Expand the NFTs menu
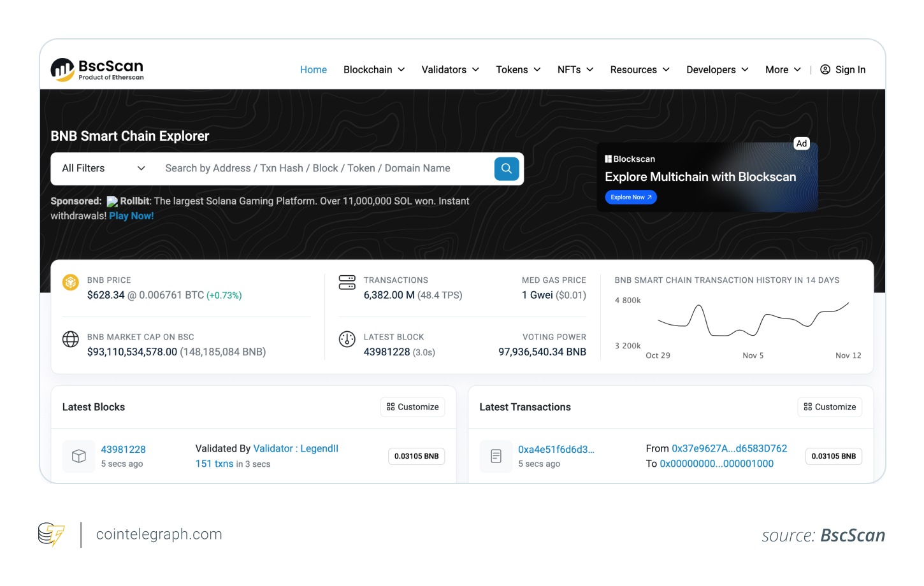Image resolution: width=924 pixels, height=586 pixels. click(575, 69)
